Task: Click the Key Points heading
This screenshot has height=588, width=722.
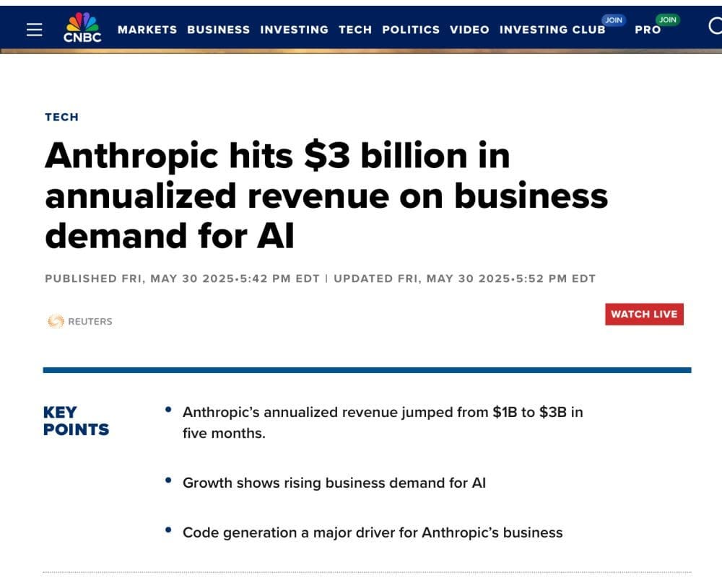Action: tap(76, 421)
